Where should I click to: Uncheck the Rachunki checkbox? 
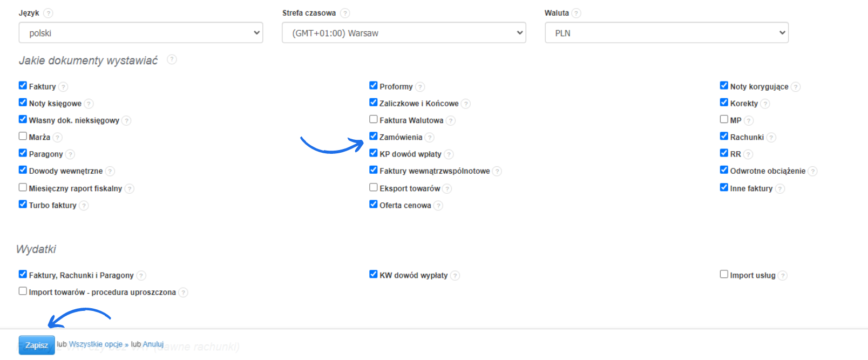pyautogui.click(x=724, y=136)
